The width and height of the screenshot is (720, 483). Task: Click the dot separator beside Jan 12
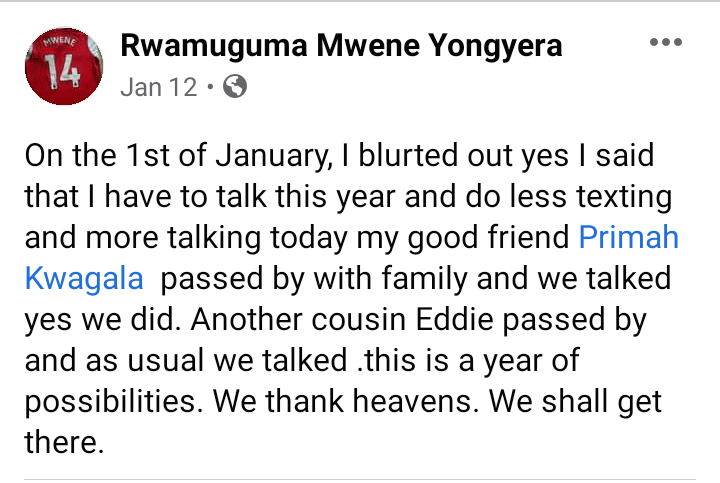[x=211, y=87]
